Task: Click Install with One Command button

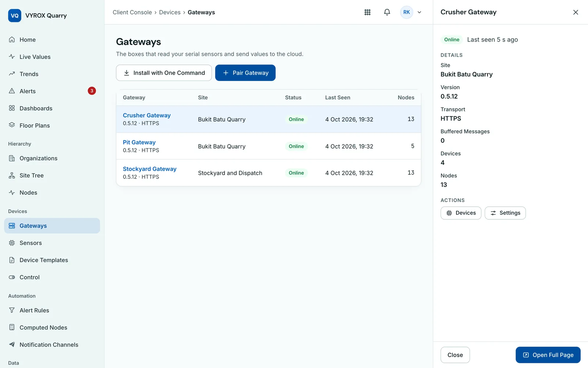Action: (x=164, y=73)
